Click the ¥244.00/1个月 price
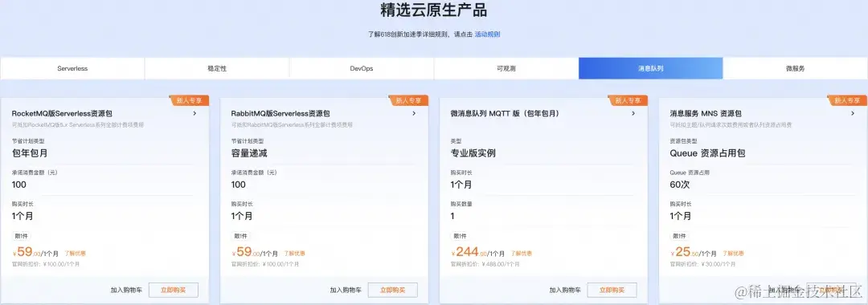Screen dimensions: 868x305 point(477,253)
